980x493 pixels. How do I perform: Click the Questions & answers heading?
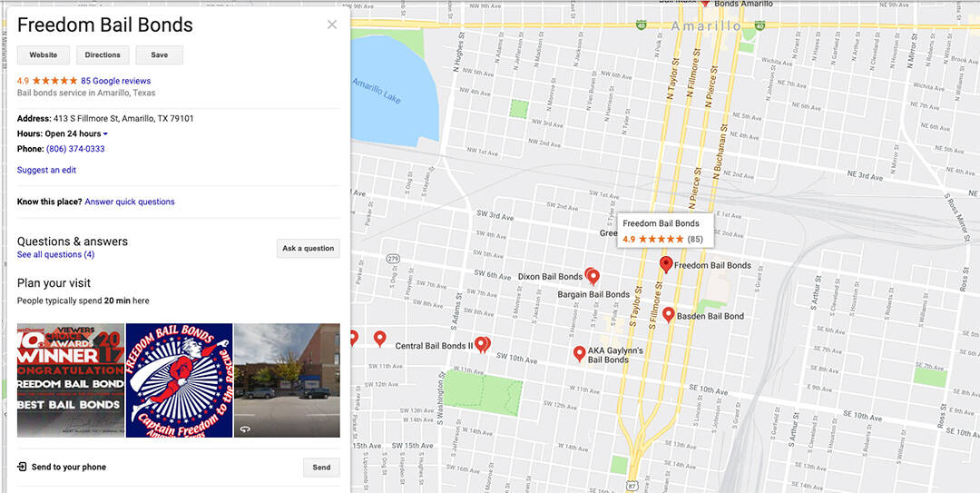tap(73, 242)
